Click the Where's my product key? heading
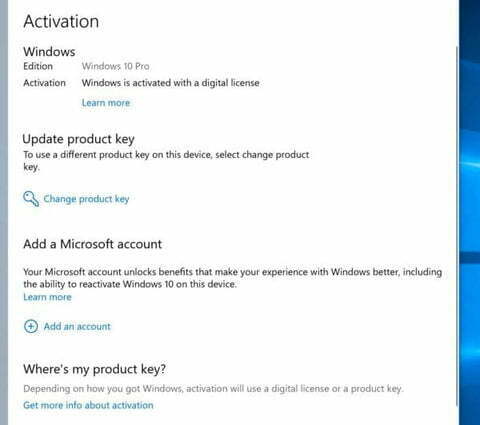This screenshot has width=480, height=425. coord(94,369)
